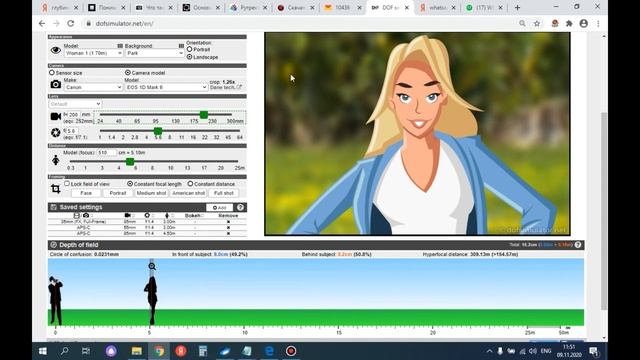Click the aperture f-number input field
Screen dimensions: 640x360
[x=72, y=131]
